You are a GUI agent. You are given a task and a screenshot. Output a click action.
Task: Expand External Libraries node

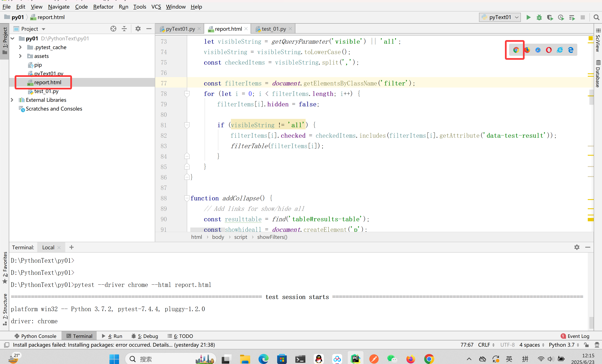12,100
